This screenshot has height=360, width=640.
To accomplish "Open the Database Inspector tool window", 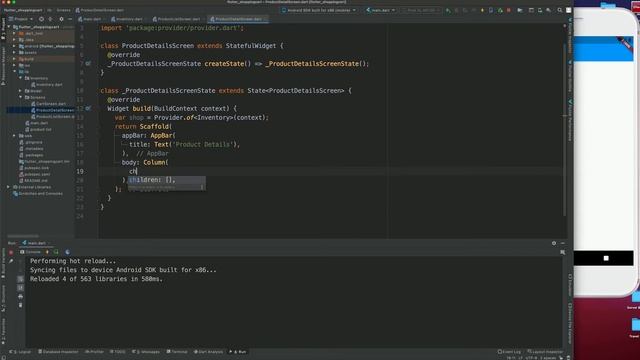I will pos(58,351).
